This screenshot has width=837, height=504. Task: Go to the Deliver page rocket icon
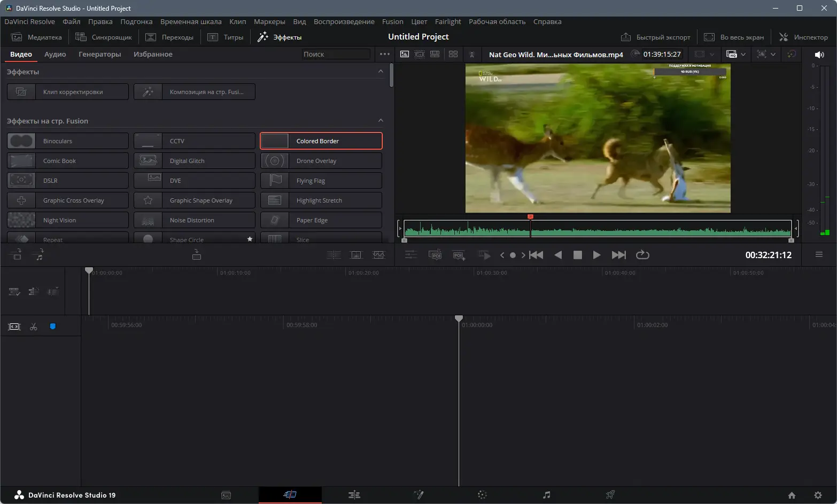pos(610,495)
